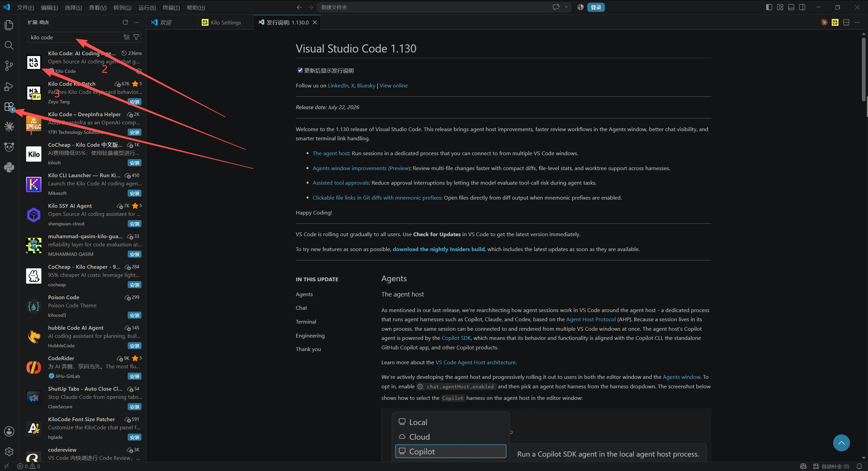Install the Kilo SSY AI Agent extension
This screenshot has height=471, width=868.
pyautogui.click(x=135, y=224)
